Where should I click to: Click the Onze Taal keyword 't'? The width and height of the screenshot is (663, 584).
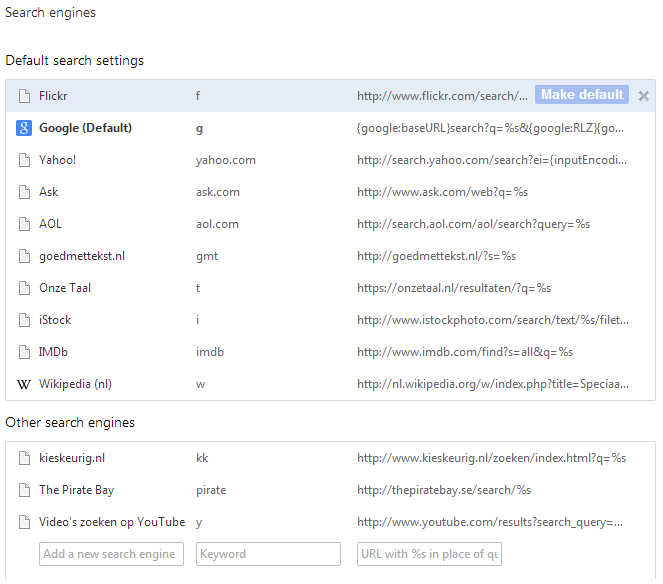click(x=198, y=288)
